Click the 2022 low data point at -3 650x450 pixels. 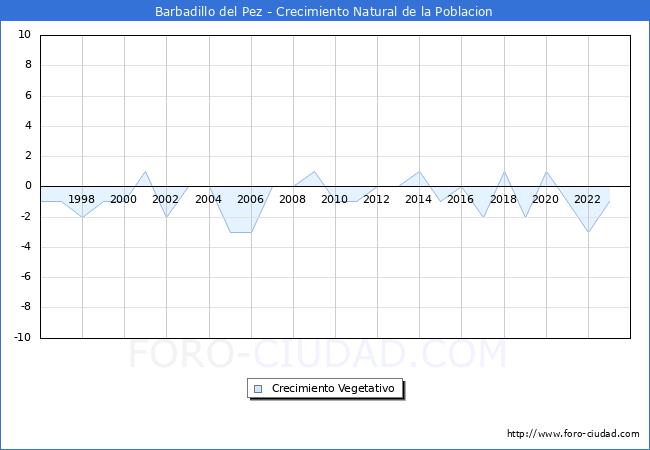tap(588, 232)
